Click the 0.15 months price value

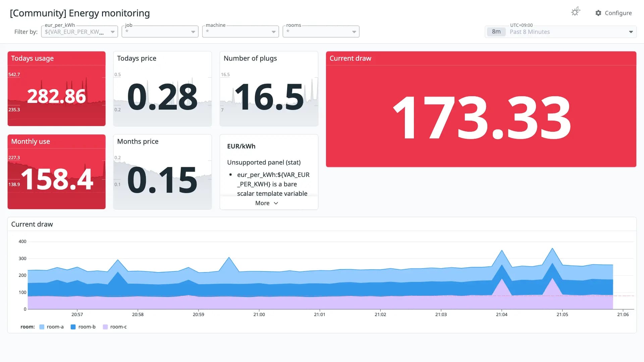point(162,180)
